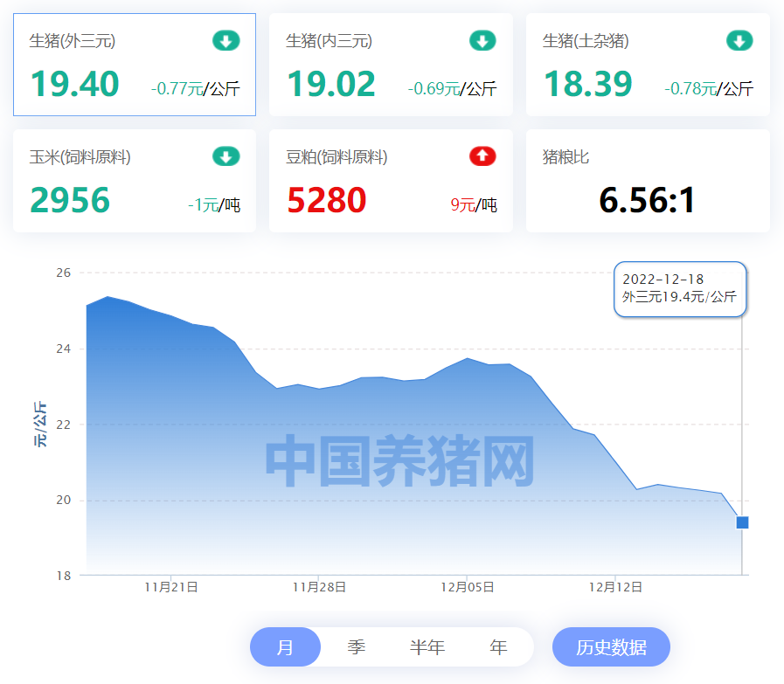Show 年 range on the chart

point(498,647)
